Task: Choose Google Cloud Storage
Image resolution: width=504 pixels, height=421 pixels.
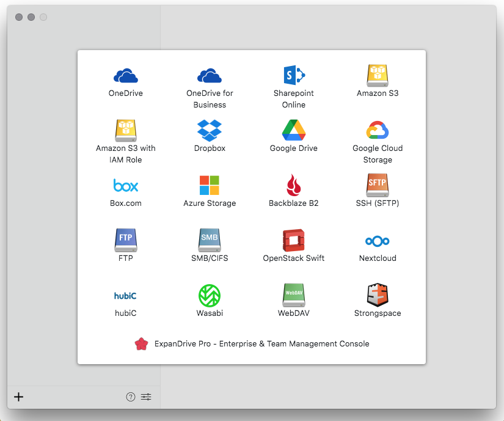Action: tap(378, 131)
